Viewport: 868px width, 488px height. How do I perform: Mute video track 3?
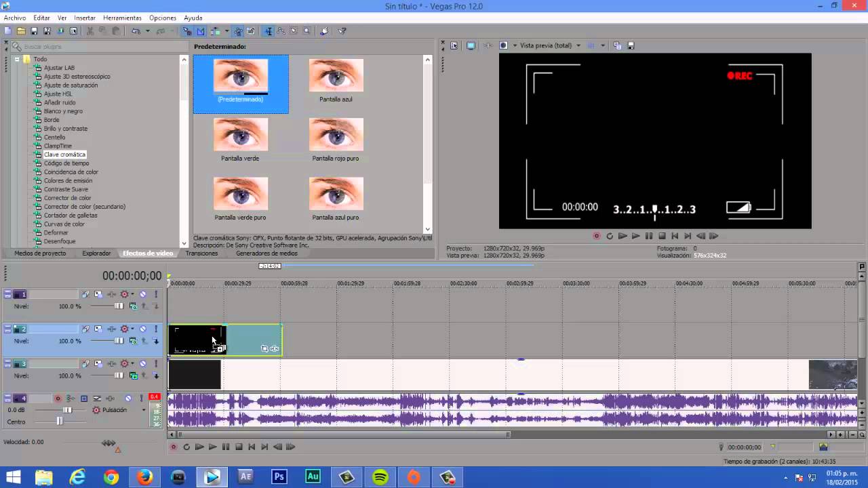(x=143, y=363)
